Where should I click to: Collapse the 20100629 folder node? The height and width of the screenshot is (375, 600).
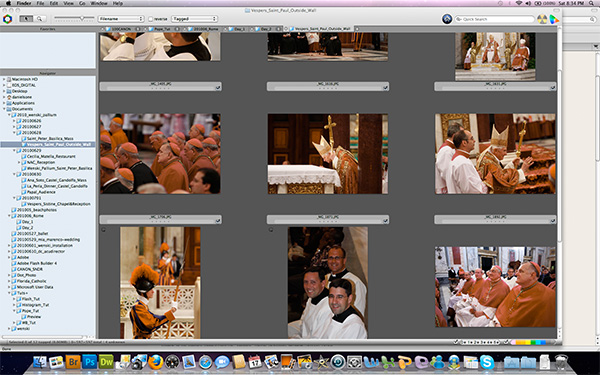(14, 151)
